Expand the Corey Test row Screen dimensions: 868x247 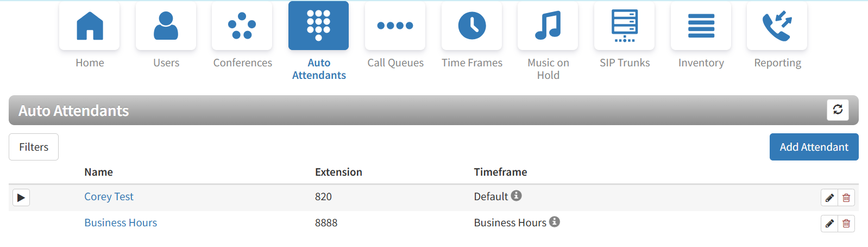click(x=21, y=197)
